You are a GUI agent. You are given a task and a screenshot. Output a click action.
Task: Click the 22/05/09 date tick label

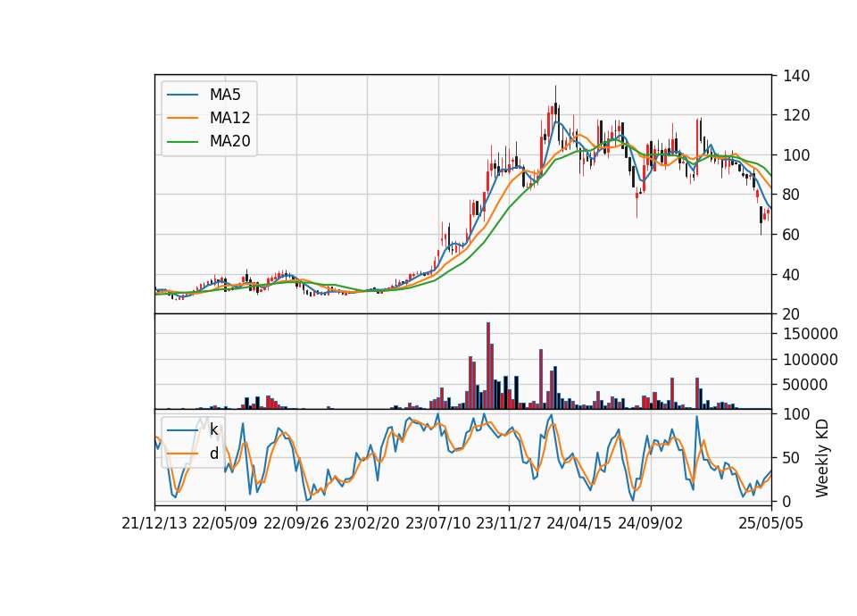tap(225, 523)
